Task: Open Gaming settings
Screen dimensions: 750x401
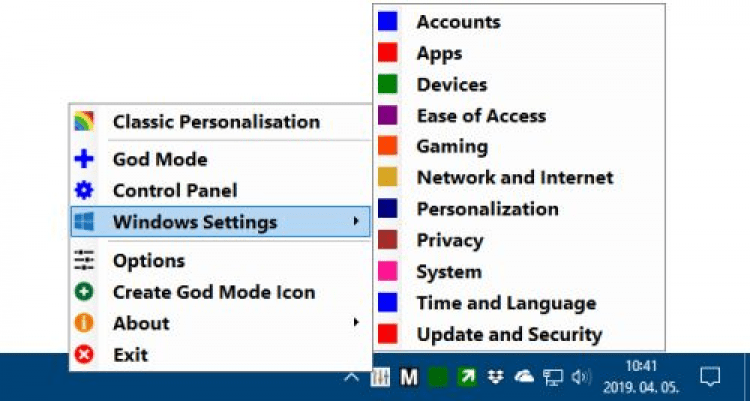Action: click(519, 146)
